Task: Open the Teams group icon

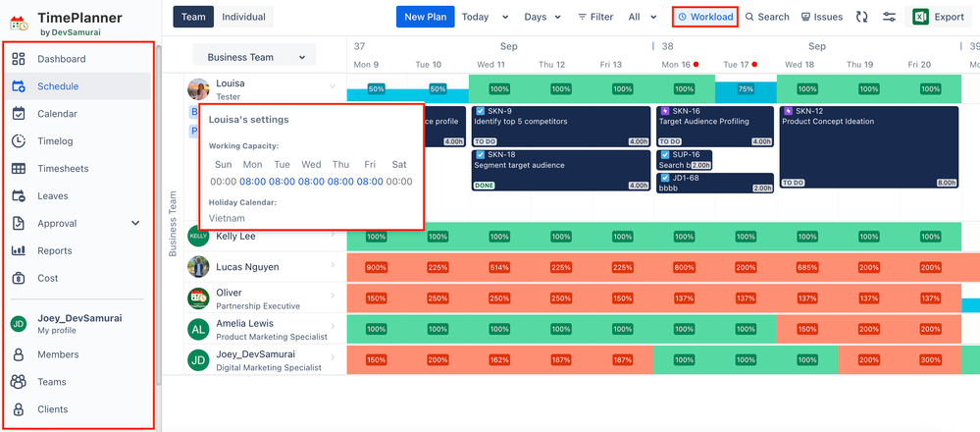Action: point(19,382)
